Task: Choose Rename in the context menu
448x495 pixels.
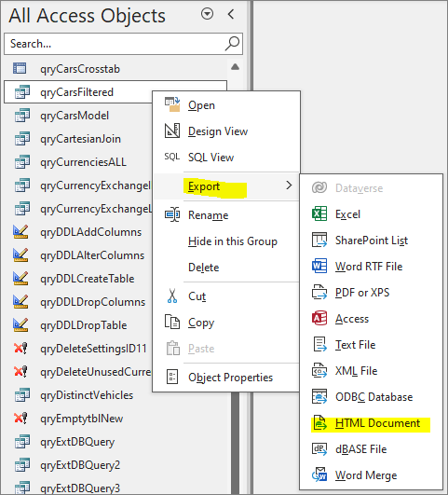Action: point(226,215)
